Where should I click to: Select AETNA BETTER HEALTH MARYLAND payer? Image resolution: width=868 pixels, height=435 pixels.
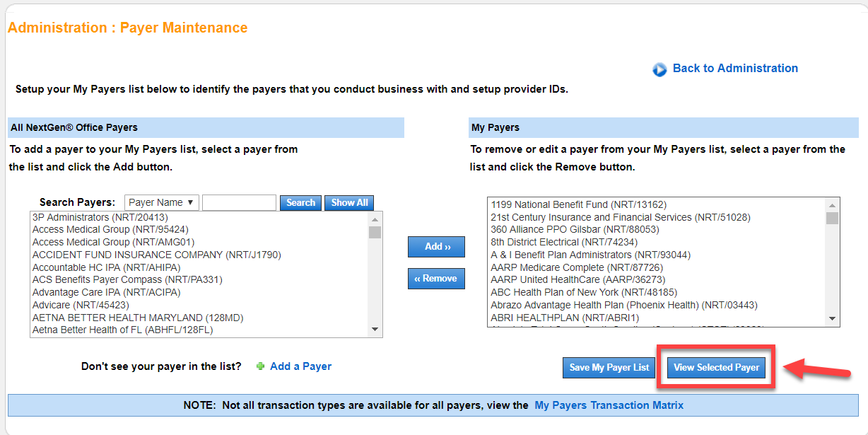pyautogui.click(x=127, y=318)
